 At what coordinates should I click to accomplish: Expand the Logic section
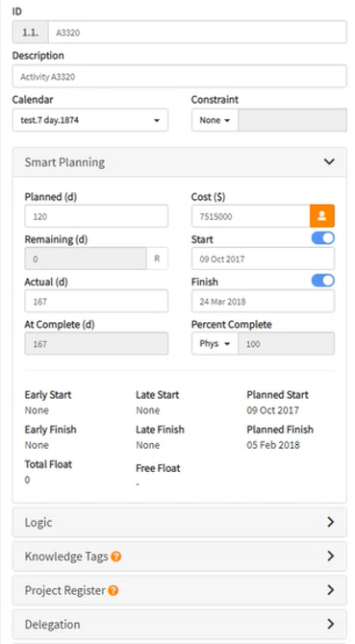pos(180,523)
